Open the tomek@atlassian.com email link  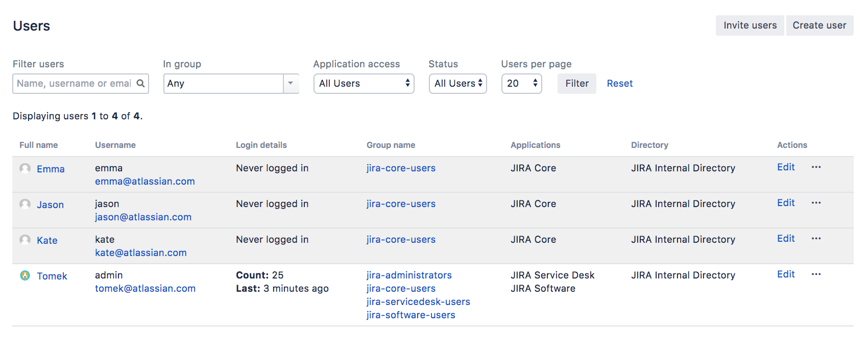145,289
